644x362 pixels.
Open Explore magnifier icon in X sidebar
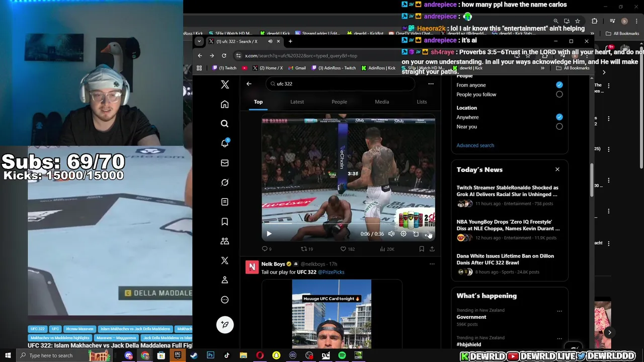tap(225, 124)
